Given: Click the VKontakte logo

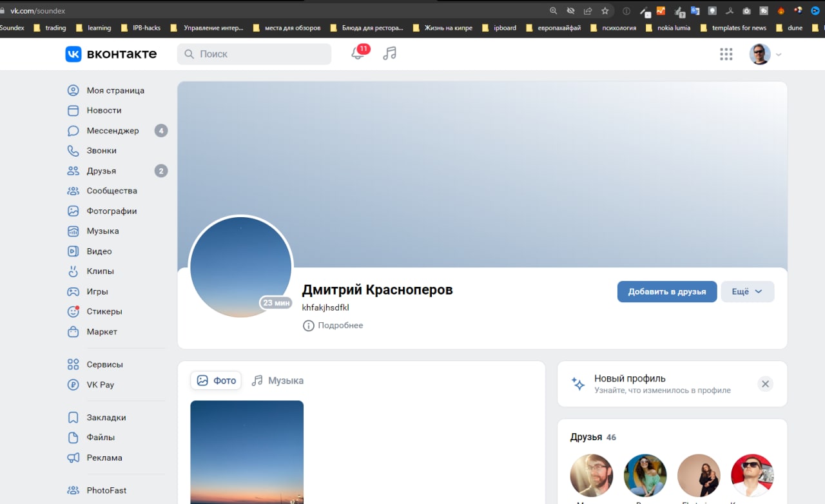Looking at the screenshot, I should tap(111, 54).
